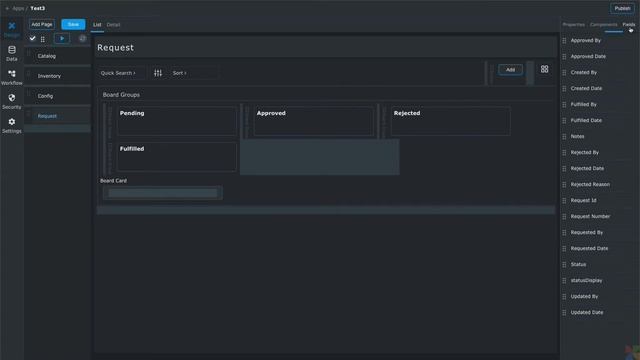
Task: Open the Properties tab in the right panel
Action: pyautogui.click(x=573, y=24)
